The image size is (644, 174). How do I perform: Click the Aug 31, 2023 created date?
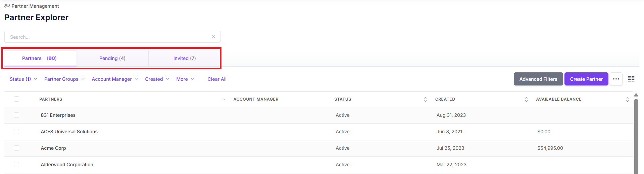coord(451,115)
